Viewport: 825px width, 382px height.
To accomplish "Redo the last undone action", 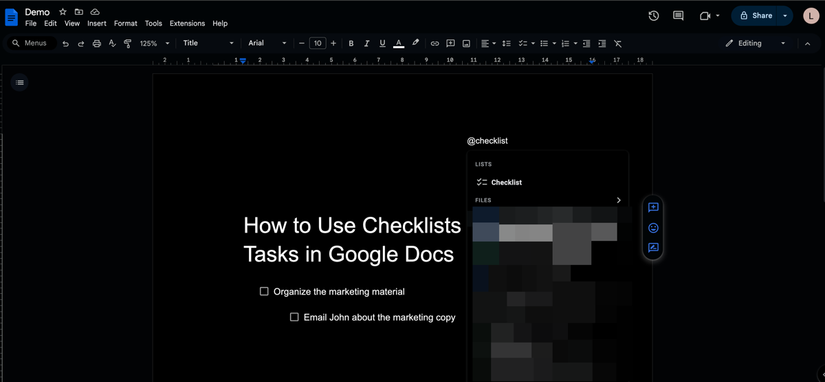I will pos(81,44).
